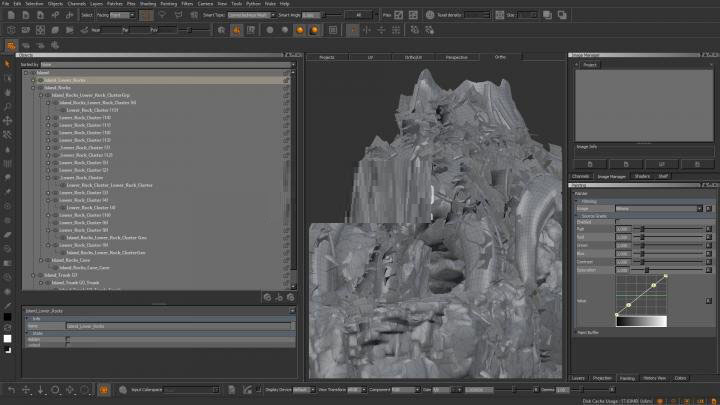
Task: Click the Name field in object properties
Action: click(179, 326)
